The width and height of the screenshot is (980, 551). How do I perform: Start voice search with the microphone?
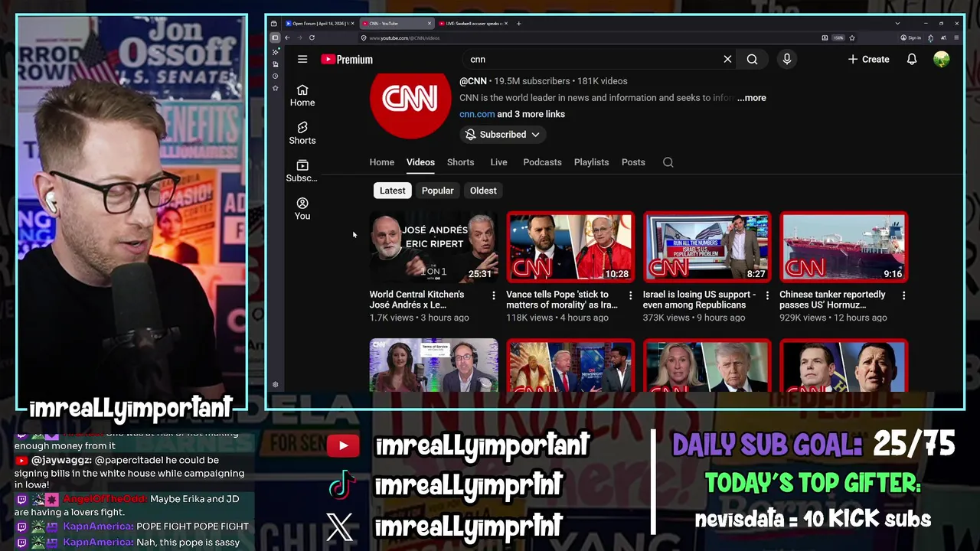(x=786, y=59)
